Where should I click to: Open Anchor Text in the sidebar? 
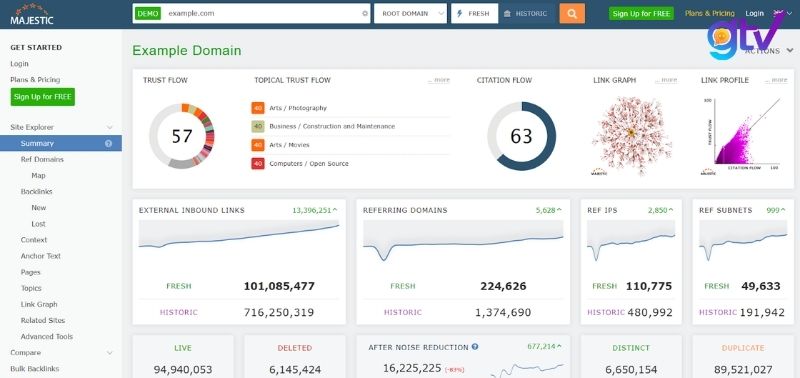[x=41, y=256]
